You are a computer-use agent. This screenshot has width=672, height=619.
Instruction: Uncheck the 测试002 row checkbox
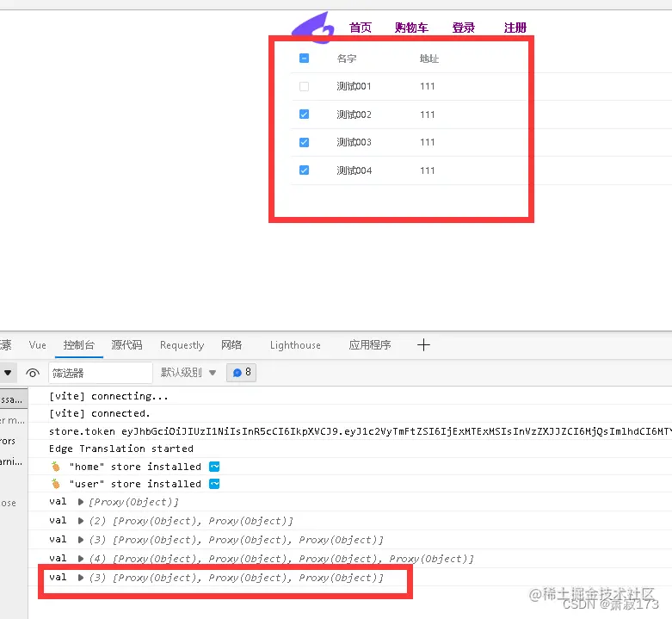point(304,114)
